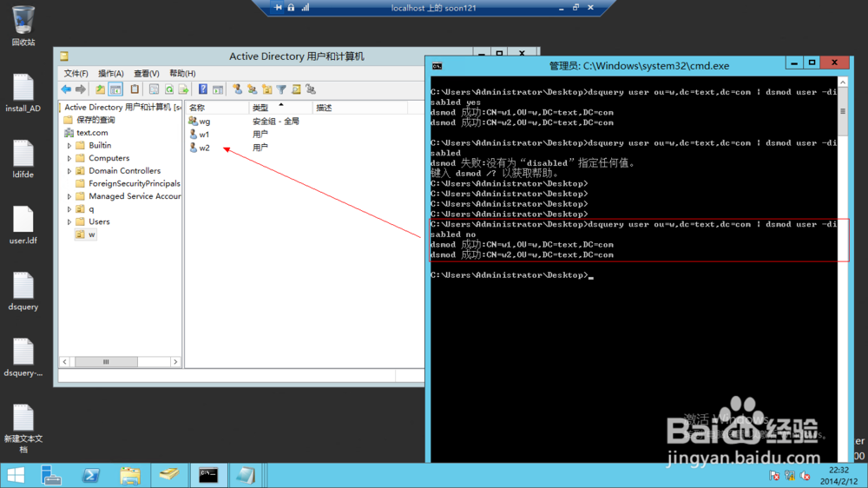Click the lock icon on connection bar
The image size is (868, 488).
pyautogui.click(x=291, y=7)
